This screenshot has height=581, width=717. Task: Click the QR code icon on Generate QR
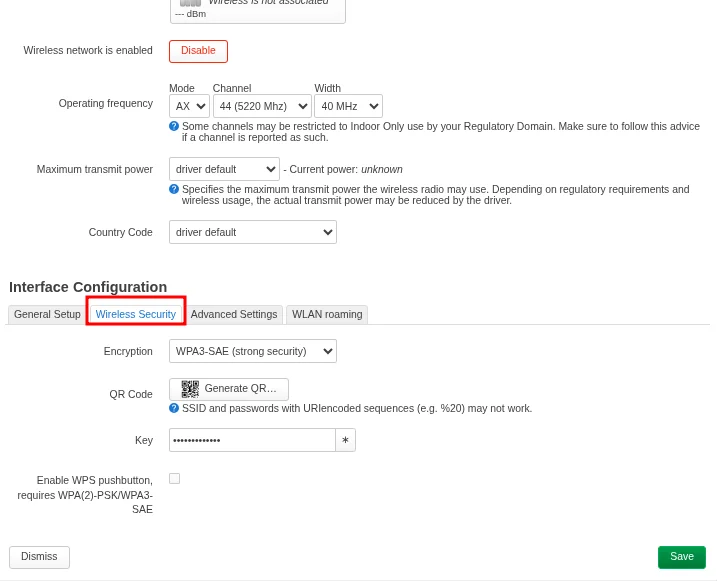point(190,389)
